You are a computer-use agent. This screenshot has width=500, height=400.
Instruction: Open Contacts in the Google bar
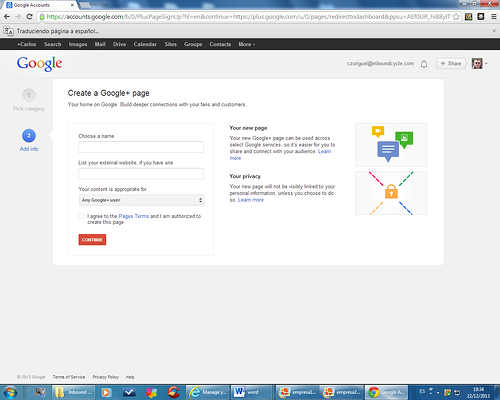(220, 44)
